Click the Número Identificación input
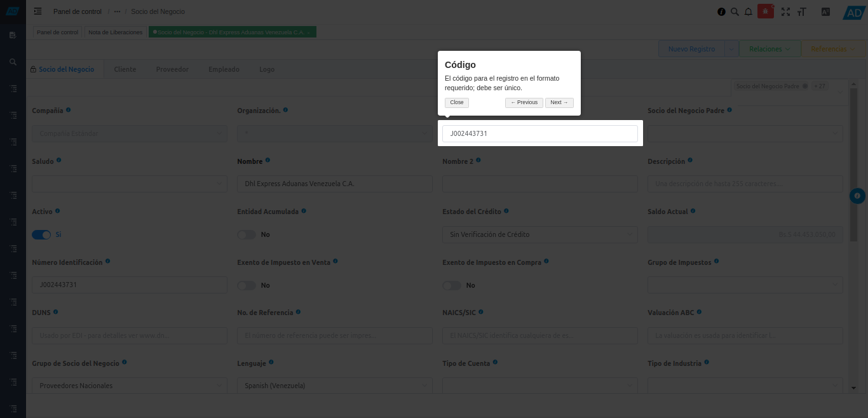This screenshot has width=868, height=418. click(x=130, y=285)
